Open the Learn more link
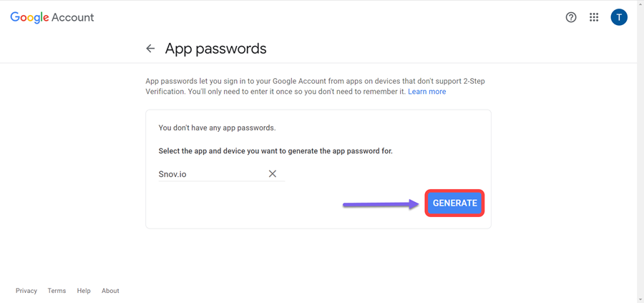644x303 pixels. pyautogui.click(x=426, y=92)
